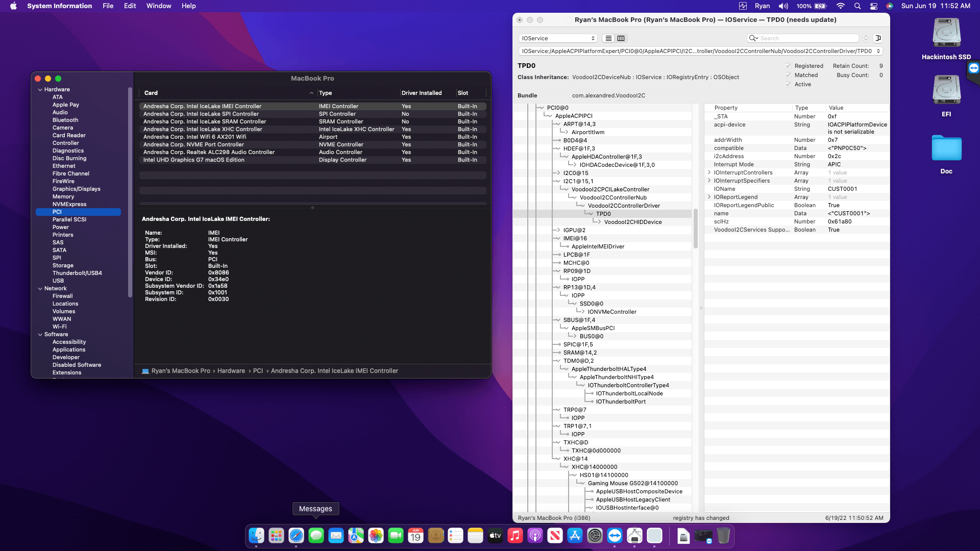Open System Preferences from the Dock
This screenshot has height=551, width=980.
point(595,536)
